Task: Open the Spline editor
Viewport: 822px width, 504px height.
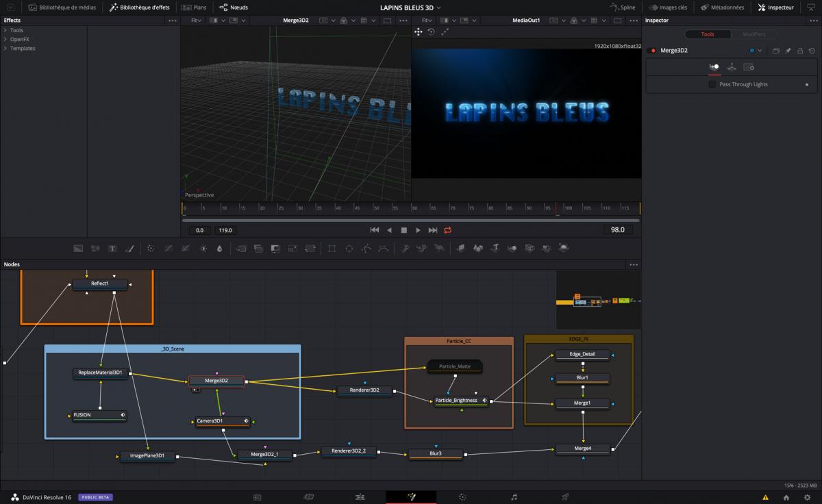Action: 623,7
